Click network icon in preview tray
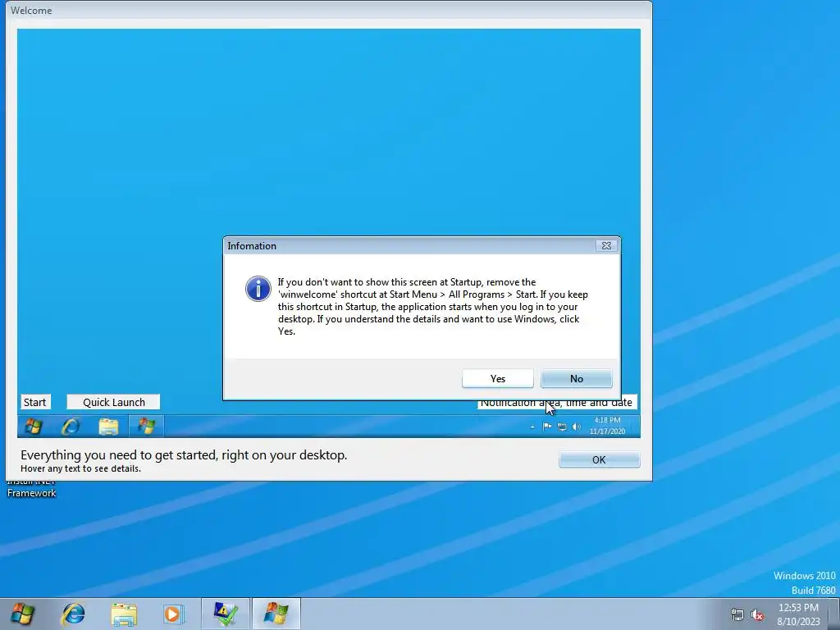The image size is (840, 630). point(561,427)
